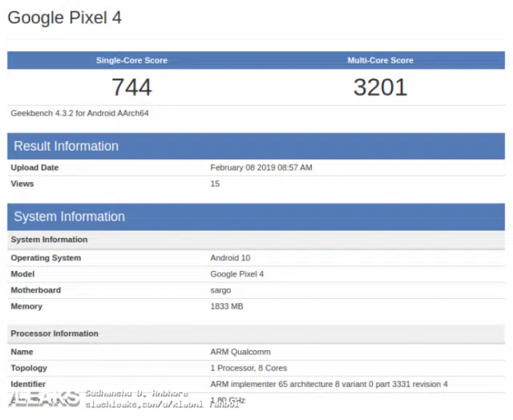This screenshot has height=420, width=513.
Task: Click the Topology label
Action: point(29,368)
